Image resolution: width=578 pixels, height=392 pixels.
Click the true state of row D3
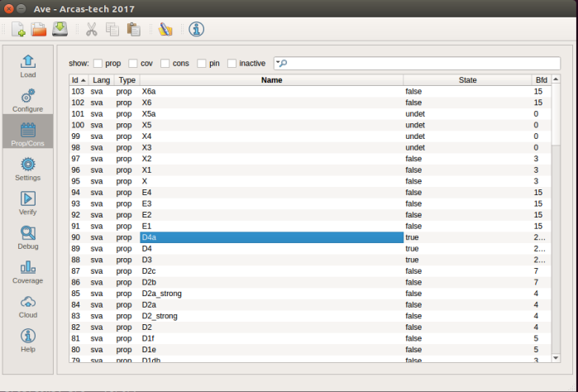pyautogui.click(x=412, y=260)
